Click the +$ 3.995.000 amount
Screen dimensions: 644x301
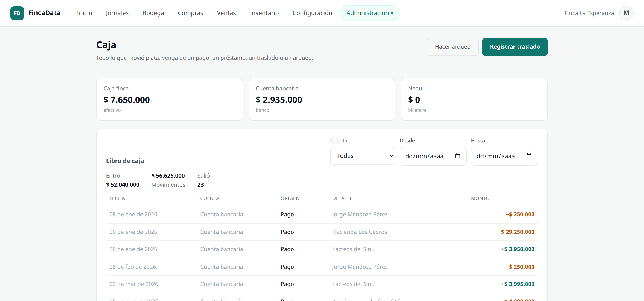click(x=518, y=284)
